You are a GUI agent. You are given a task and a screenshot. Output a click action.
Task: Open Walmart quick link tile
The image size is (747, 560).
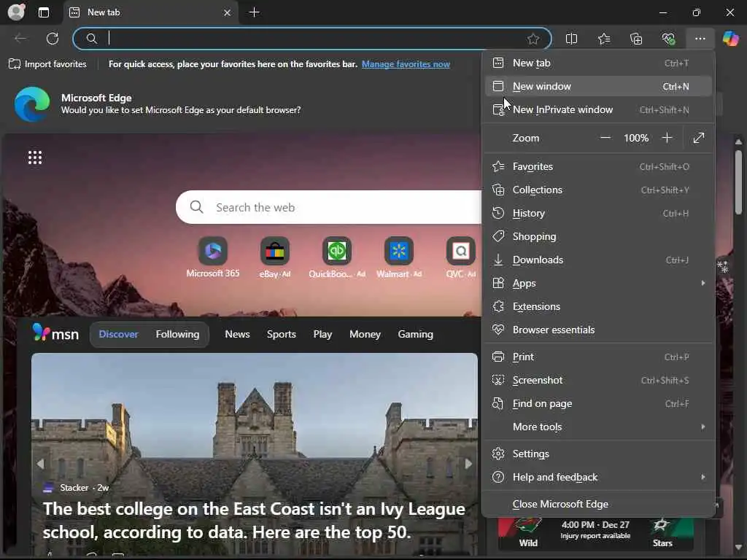tap(399, 257)
